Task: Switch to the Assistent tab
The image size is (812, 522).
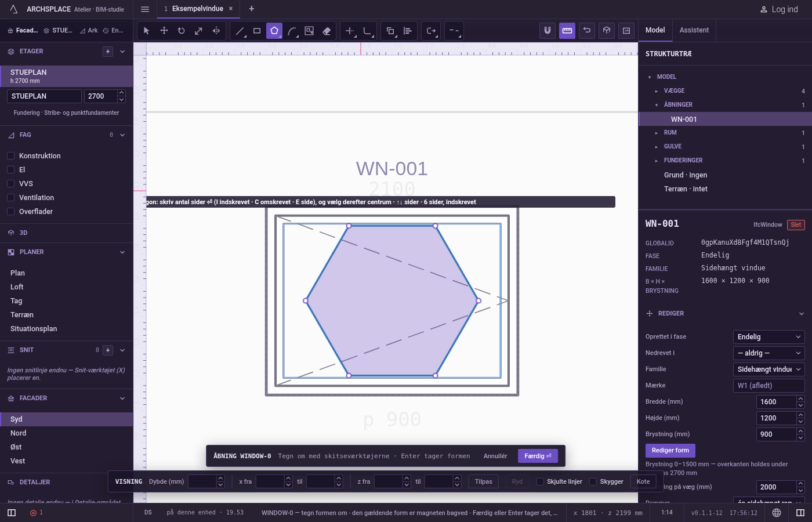Action: click(x=694, y=30)
